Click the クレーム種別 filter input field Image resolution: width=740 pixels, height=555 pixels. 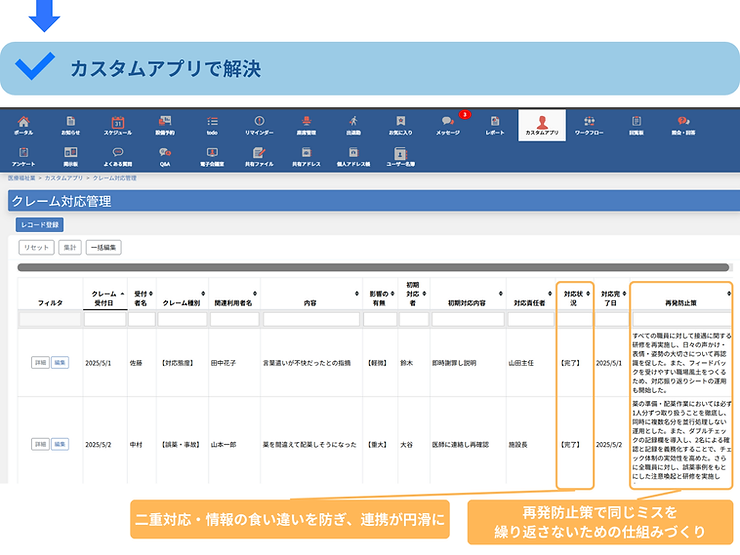(x=181, y=320)
